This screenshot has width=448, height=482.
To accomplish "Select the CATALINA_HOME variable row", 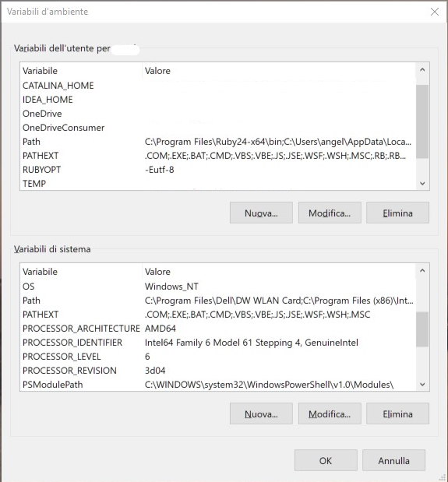I will point(217,86).
